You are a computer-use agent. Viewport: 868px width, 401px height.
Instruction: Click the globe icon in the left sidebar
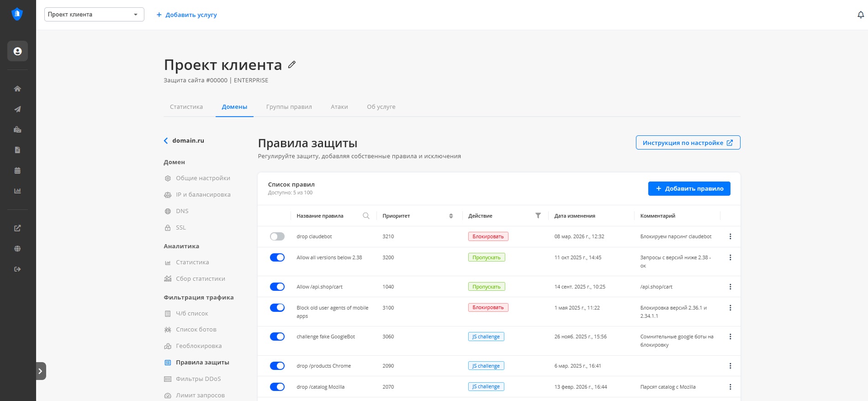coord(17,249)
